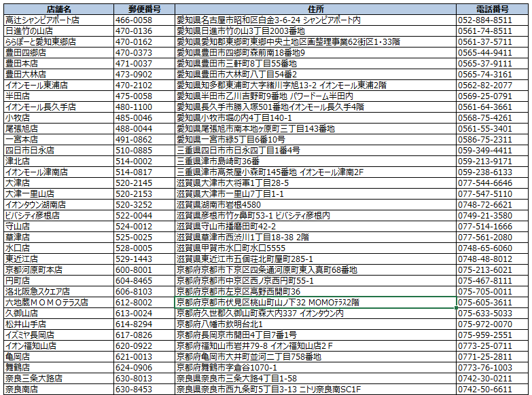Select cell 守山店

click(x=58, y=226)
